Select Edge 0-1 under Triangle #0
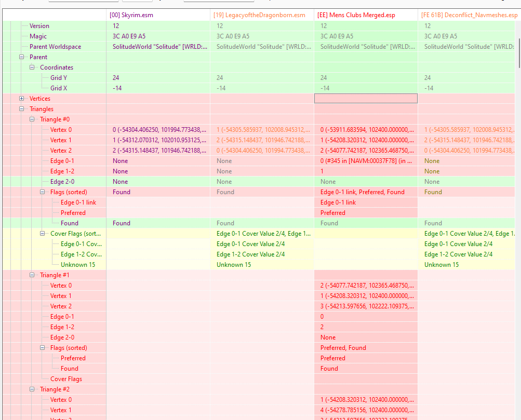Screen dimensions: 521x420 click(62, 161)
